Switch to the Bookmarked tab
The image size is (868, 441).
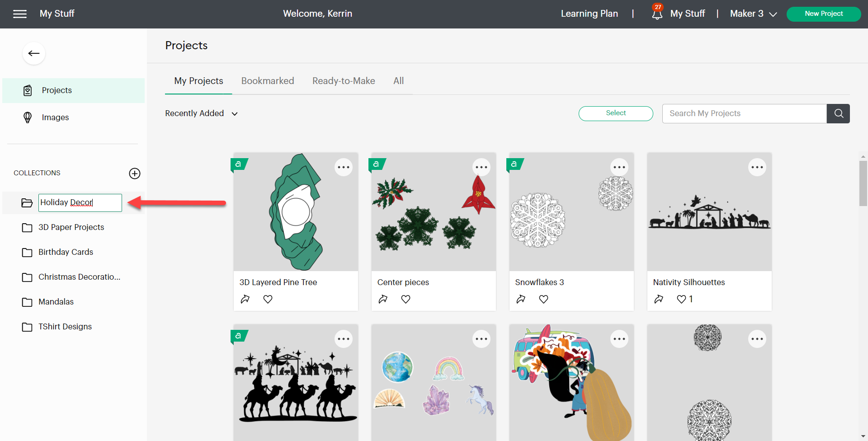click(267, 80)
